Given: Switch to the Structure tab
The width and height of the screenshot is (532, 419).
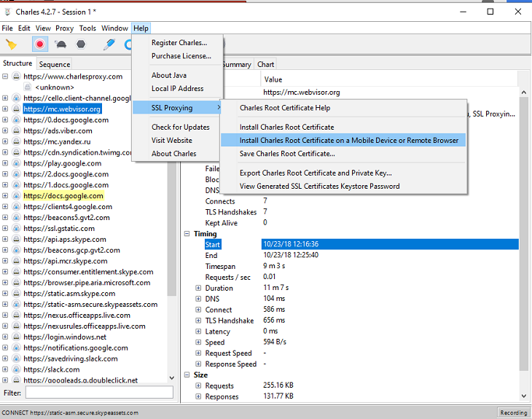Looking at the screenshot, I should pyautogui.click(x=17, y=63).
